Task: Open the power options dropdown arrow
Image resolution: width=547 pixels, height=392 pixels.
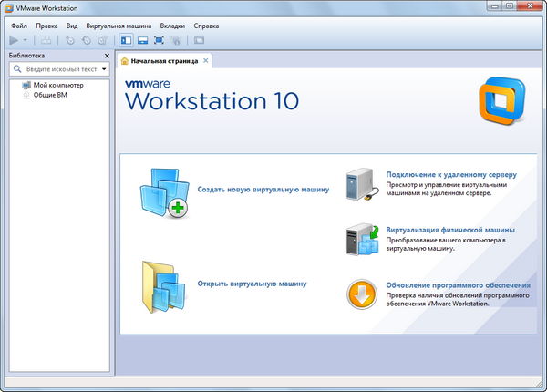Action: pyautogui.click(x=25, y=41)
